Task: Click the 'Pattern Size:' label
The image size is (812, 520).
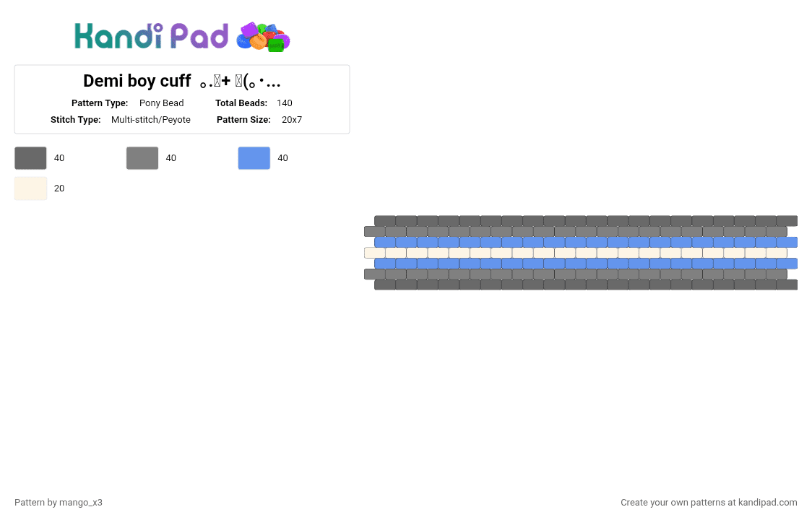Action: (x=243, y=120)
